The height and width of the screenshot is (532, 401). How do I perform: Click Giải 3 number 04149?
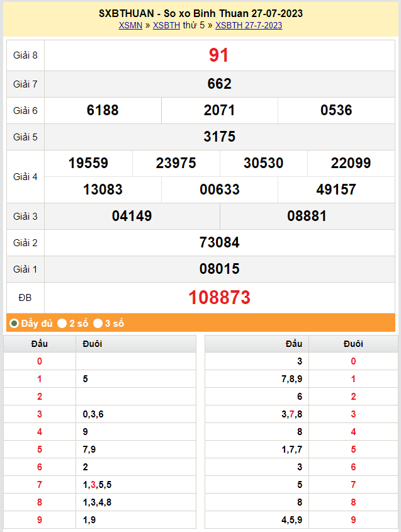pos(132,216)
